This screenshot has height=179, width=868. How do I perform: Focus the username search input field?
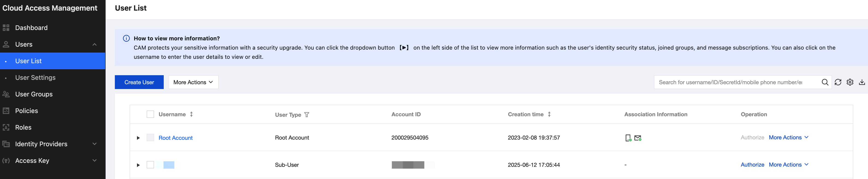click(734, 82)
